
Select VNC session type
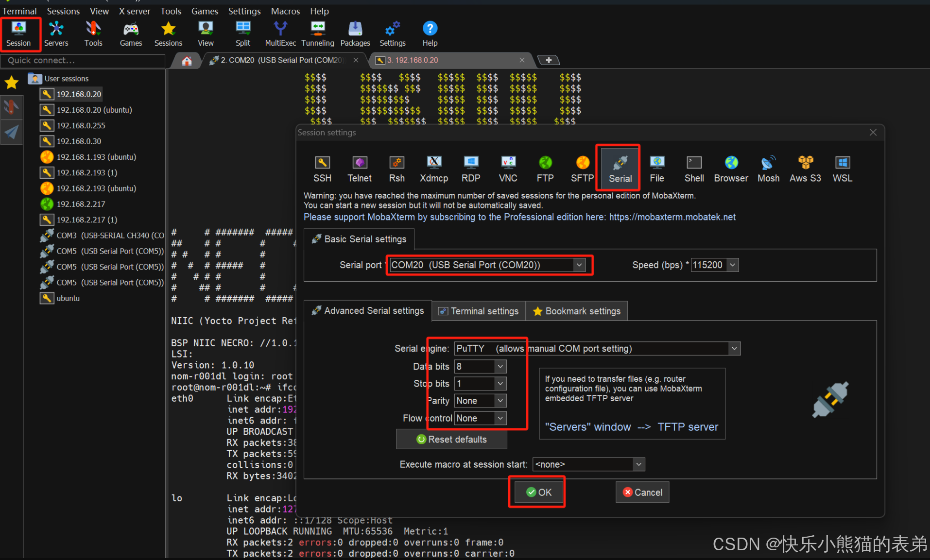click(x=508, y=169)
